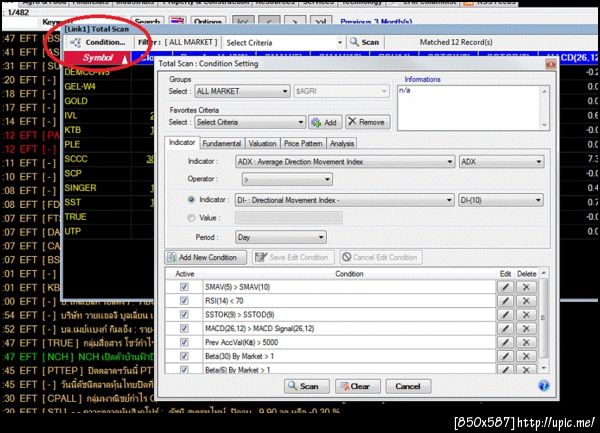Viewport: 600px width, 433px height.
Task: Sort by the Symbol column header
Action: point(98,58)
